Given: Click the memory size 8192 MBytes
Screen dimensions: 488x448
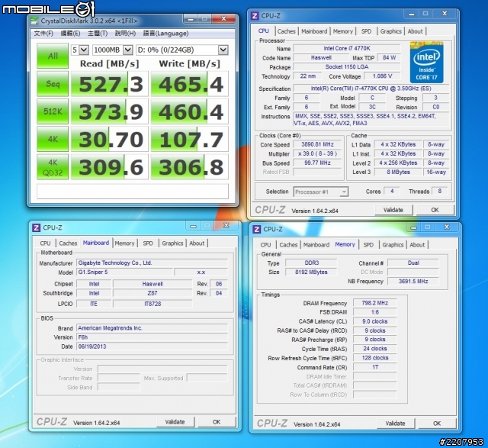Looking at the screenshot, I should (x=311, y=272).
